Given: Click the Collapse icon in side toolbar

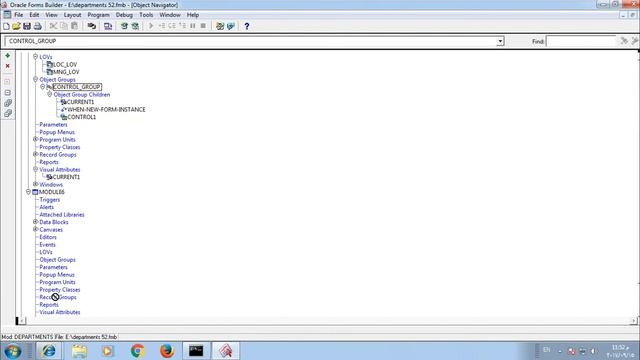Looking at the screenshot, I should (7, 93).
